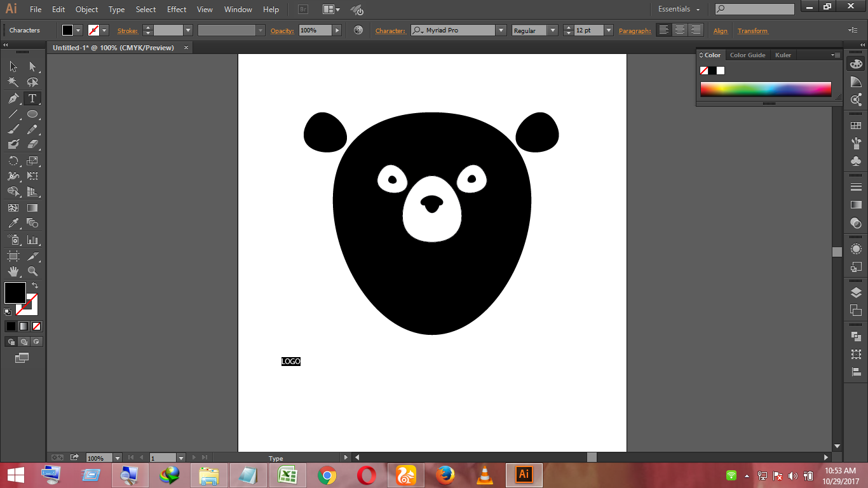Select the Direct Selection tool
The image size is (868, 488).
coord(32,67)
